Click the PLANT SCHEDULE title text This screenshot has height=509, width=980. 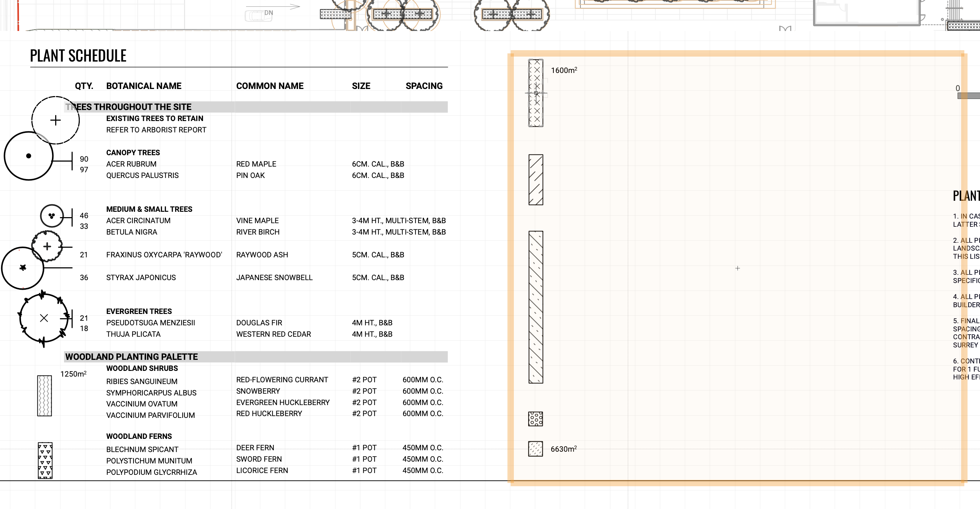[78, 56]
